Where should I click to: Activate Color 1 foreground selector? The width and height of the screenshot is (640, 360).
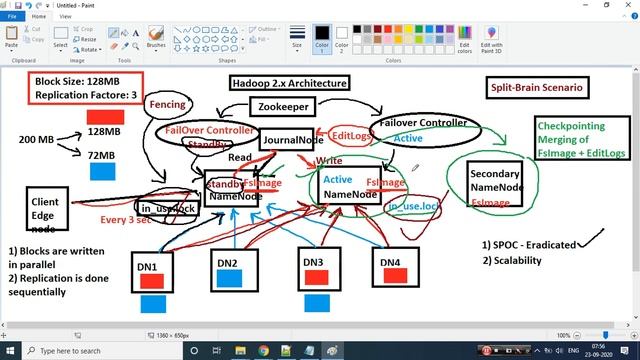tap(322, 39)
